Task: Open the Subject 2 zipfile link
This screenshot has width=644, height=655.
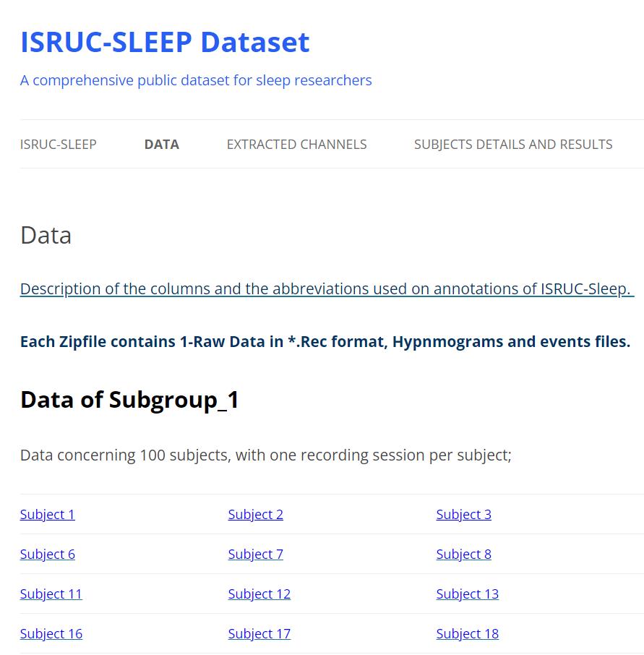Action: tap(255, 514)
